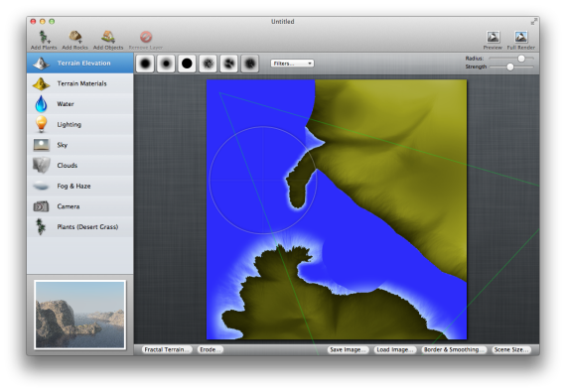
Task: Click the rendered scene preview thumbnail
Action: tap(79, 315)
